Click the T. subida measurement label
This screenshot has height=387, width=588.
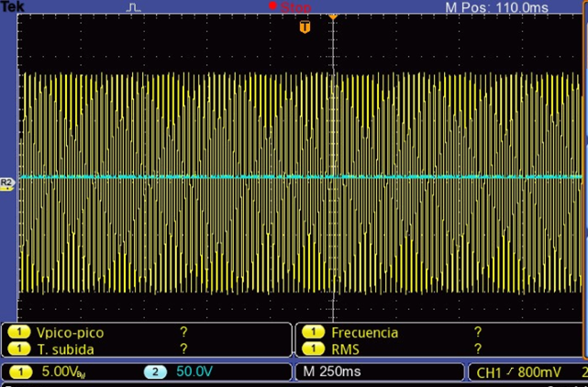point(65,349)
